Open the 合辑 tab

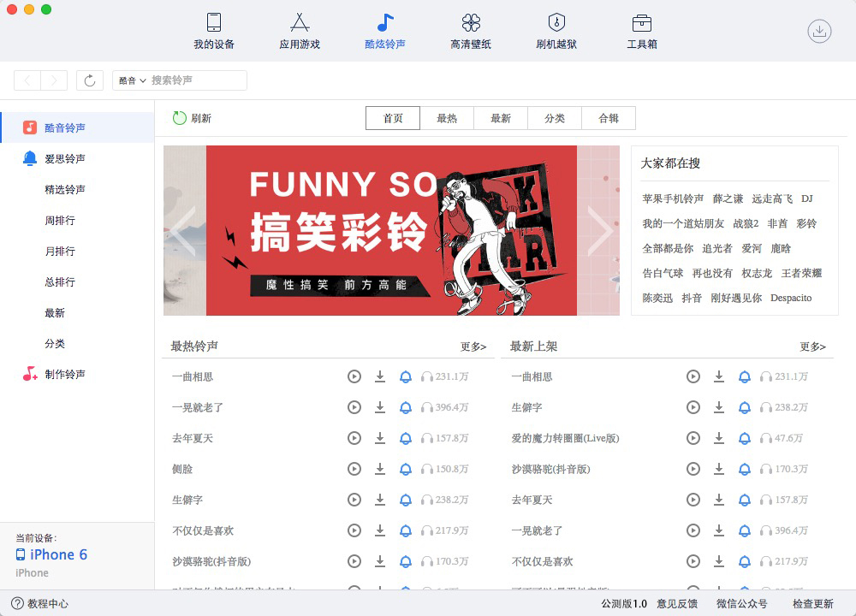click(x=608, y=118)
